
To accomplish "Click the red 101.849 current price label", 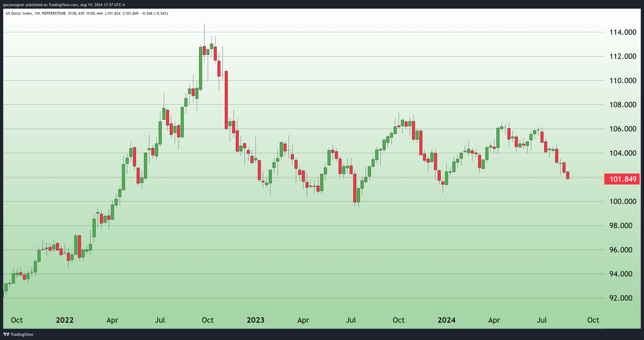I will [622, 179].
